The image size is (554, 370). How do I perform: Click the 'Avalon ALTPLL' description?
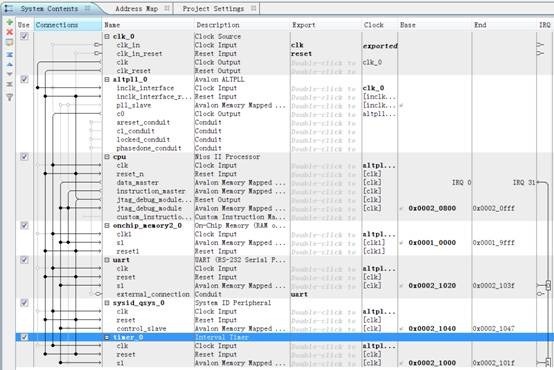(219, 80)
